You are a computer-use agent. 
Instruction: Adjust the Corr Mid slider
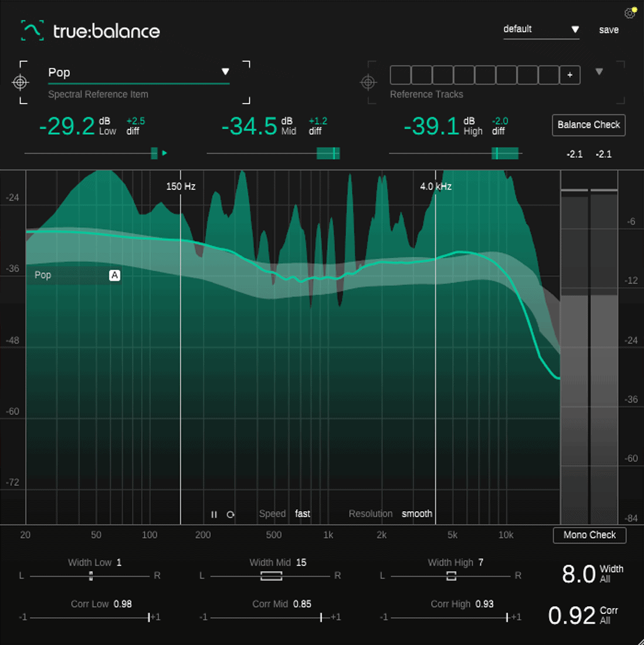point(322,617)
